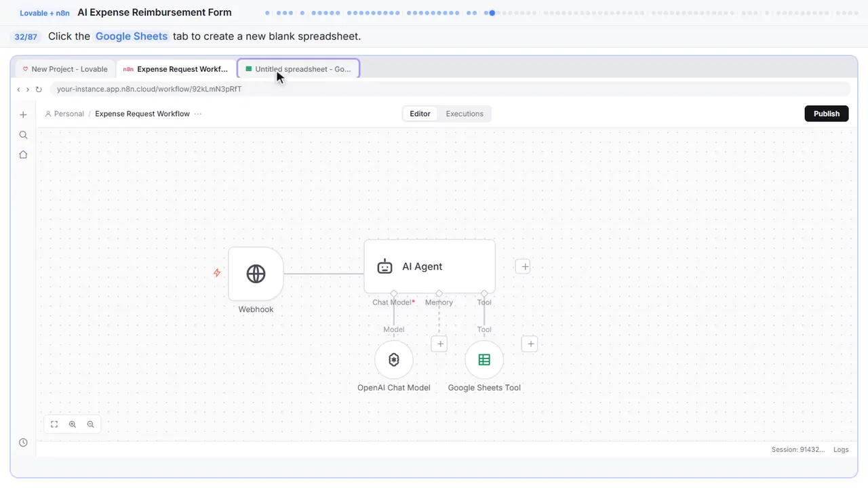868x488 pixels.
Task: Open the Logs panel
Action: 841,449
